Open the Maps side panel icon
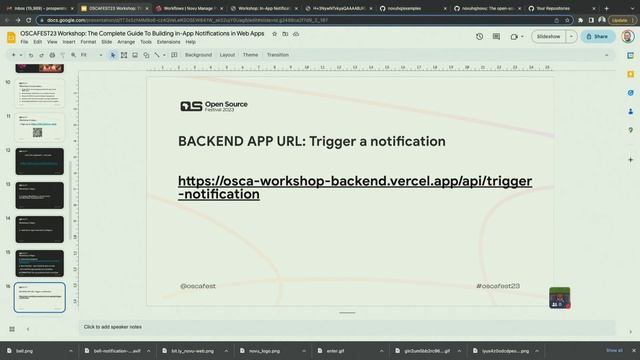 pos(631,130)
